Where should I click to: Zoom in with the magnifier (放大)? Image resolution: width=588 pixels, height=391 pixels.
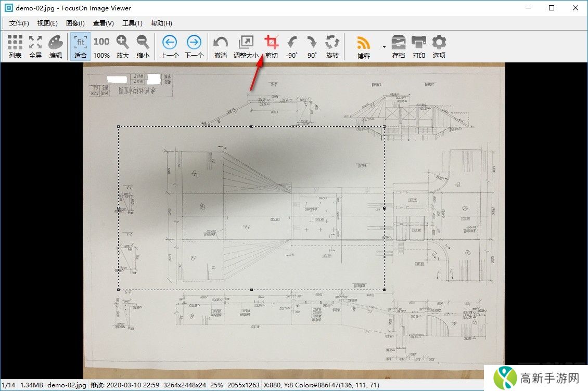pos(122,46)
